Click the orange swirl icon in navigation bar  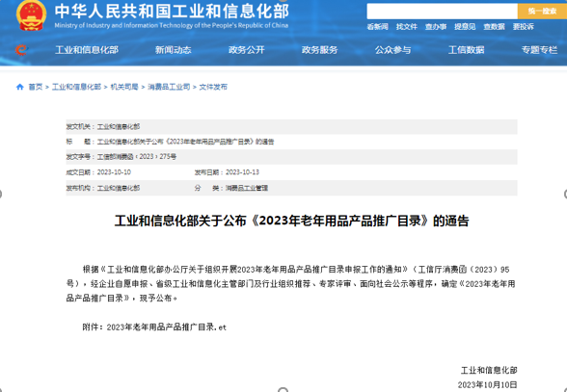coord(21,49)
